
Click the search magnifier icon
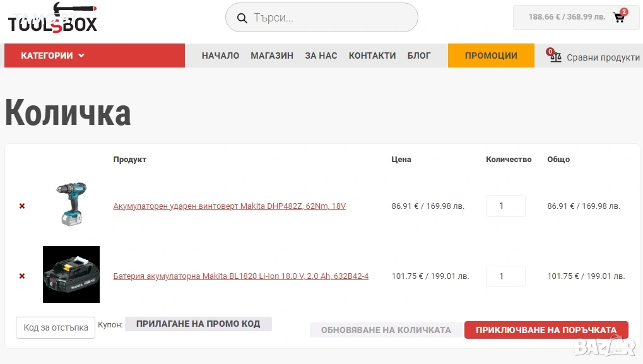coord(242,18)
